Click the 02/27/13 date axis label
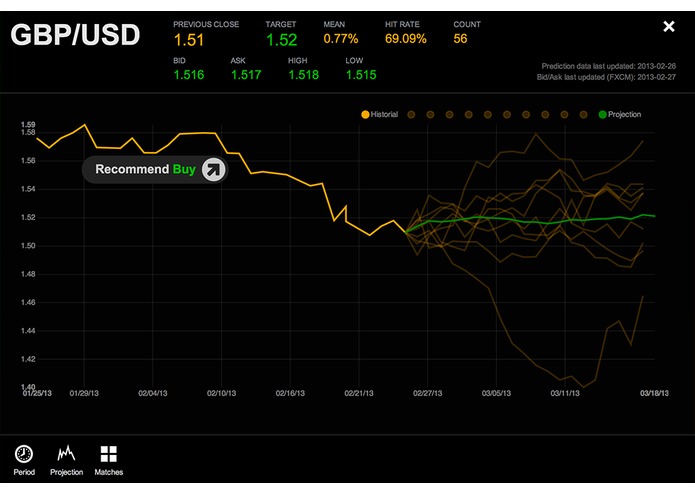The height and width of the screenshot is (494, 695). tap(428, 393)
